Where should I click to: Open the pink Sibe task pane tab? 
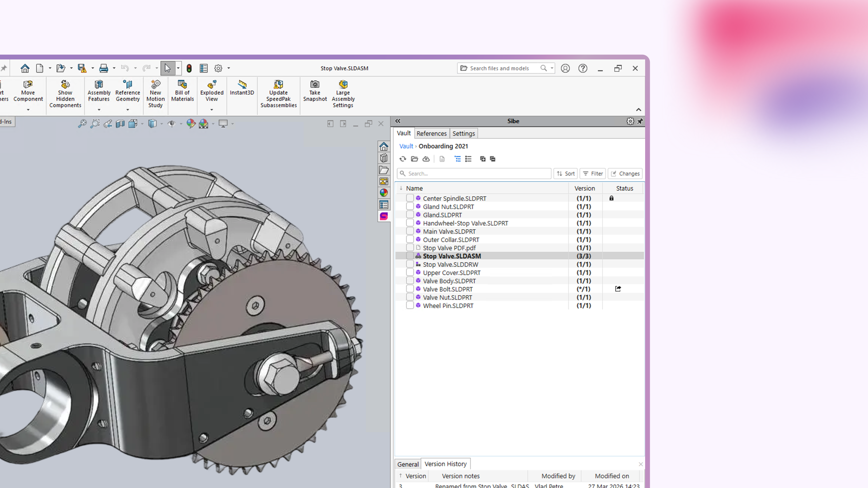(x=384, y=216)
